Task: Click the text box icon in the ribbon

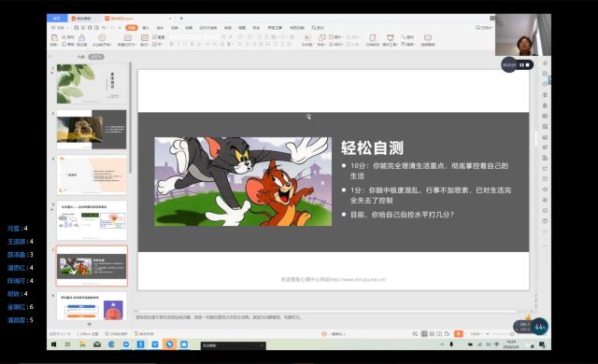Action: 307,37
